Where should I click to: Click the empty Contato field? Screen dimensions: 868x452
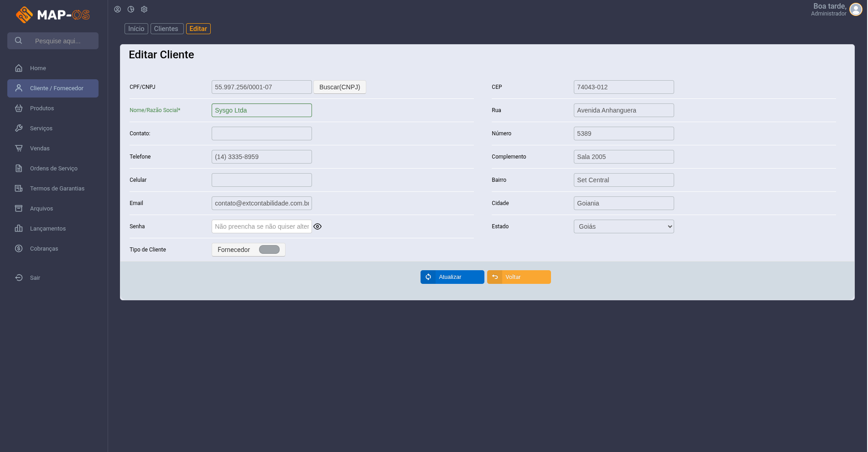(262, 134)
